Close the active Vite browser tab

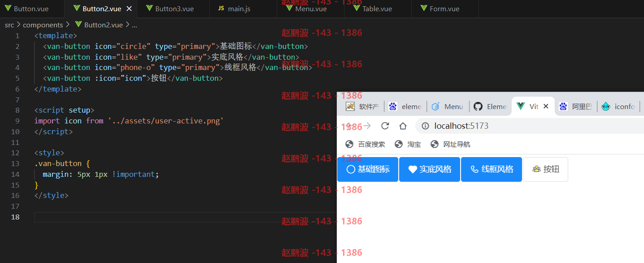(x=546, y=106)
